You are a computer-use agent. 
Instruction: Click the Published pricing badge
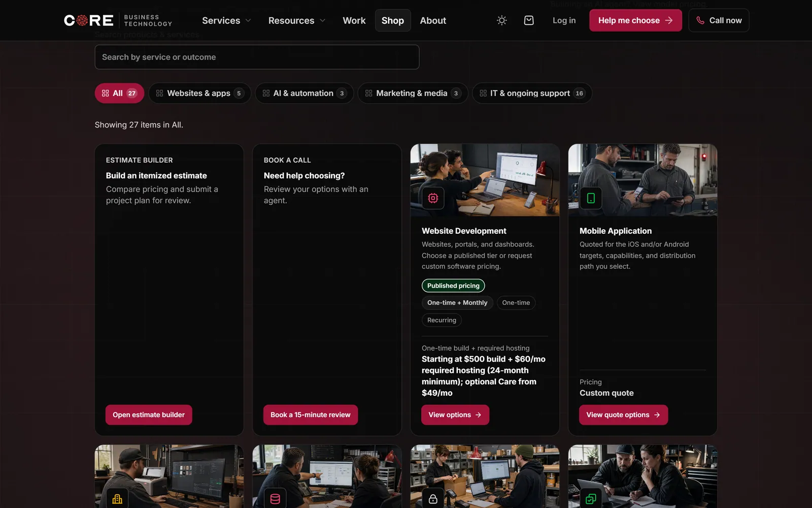pos(453,285)
